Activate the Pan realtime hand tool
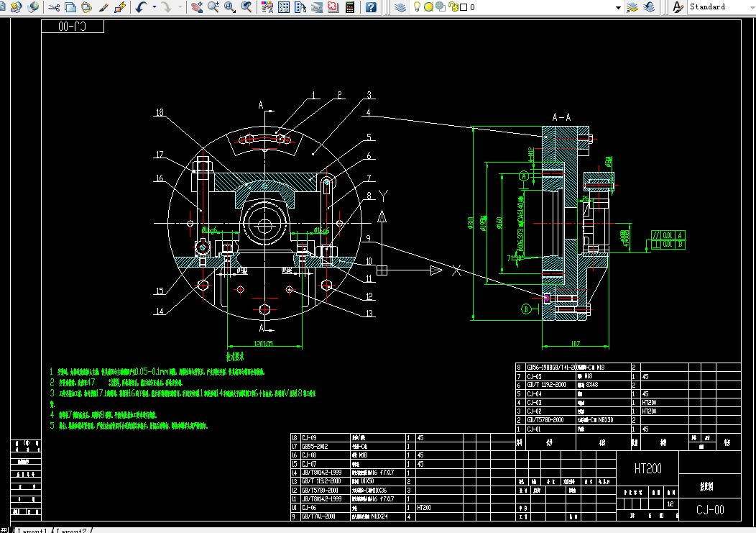Viewport: 756px width, 533px height. click(197, 7)
